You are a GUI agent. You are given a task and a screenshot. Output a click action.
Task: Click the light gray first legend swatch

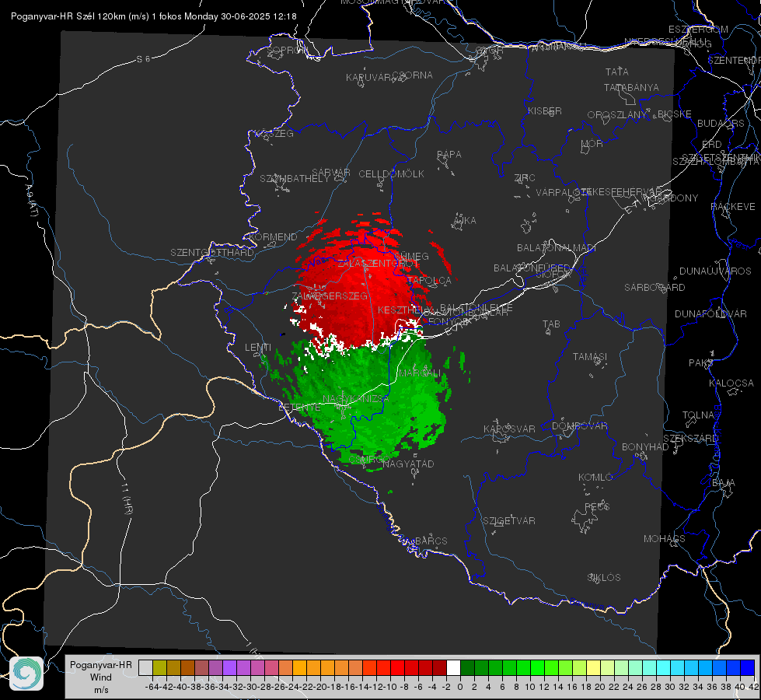[145, 667]
